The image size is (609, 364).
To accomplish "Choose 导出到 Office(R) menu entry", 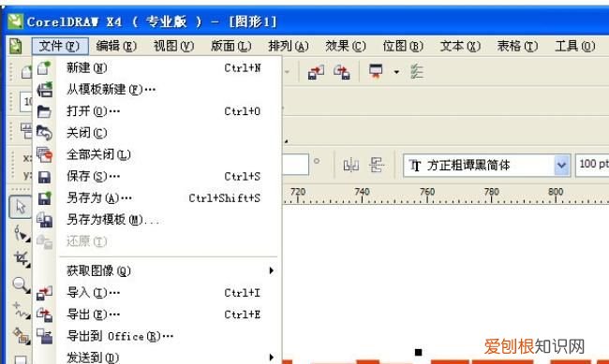I will 156,336.
